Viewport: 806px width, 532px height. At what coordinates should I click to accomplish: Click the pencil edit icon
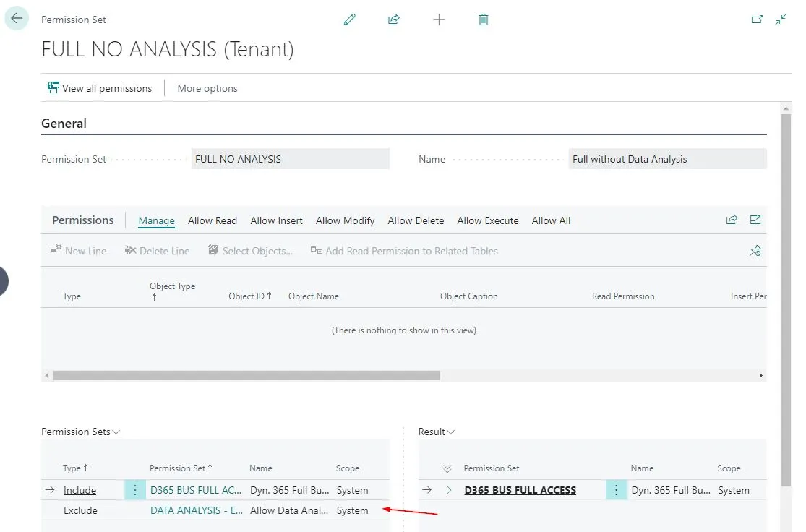(350, 20)
